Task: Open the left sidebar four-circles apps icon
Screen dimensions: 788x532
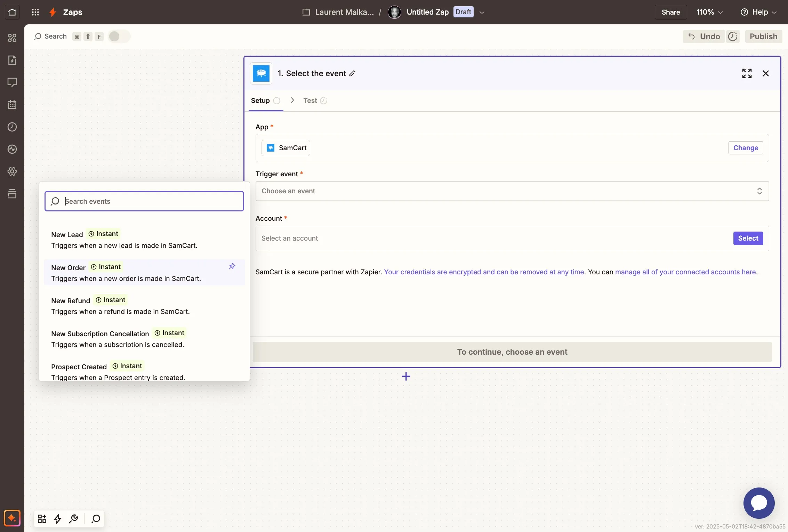Action: click(x=12, y=38)
